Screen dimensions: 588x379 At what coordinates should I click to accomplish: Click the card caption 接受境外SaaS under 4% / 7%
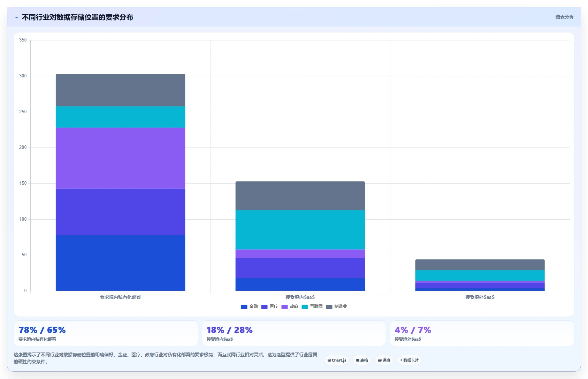408,339
